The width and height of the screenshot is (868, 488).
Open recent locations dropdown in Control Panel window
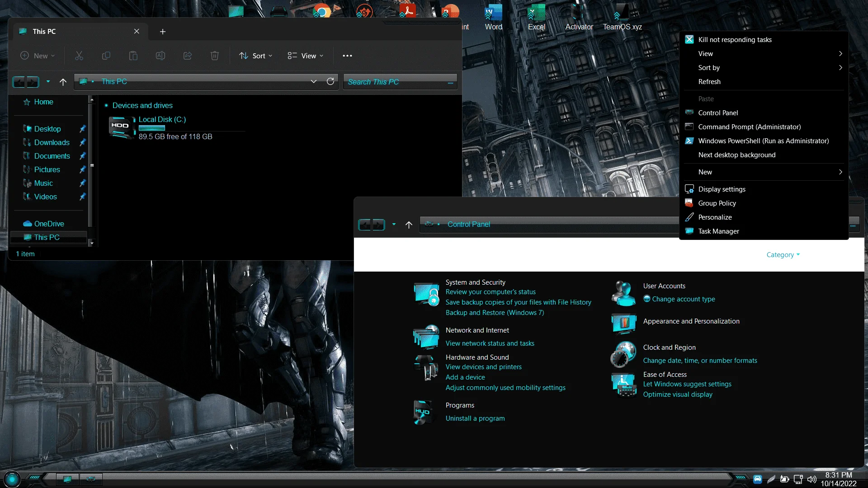pos(394,224)
